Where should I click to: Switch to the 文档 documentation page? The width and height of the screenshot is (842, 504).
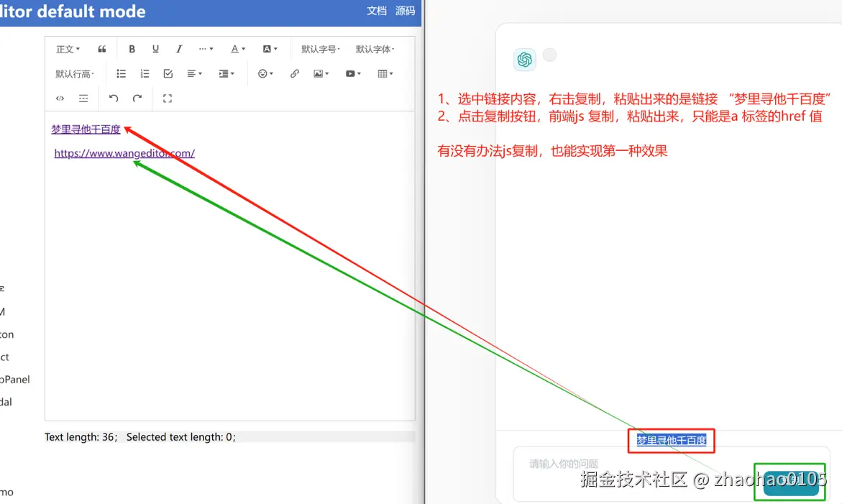pos(376,11)
